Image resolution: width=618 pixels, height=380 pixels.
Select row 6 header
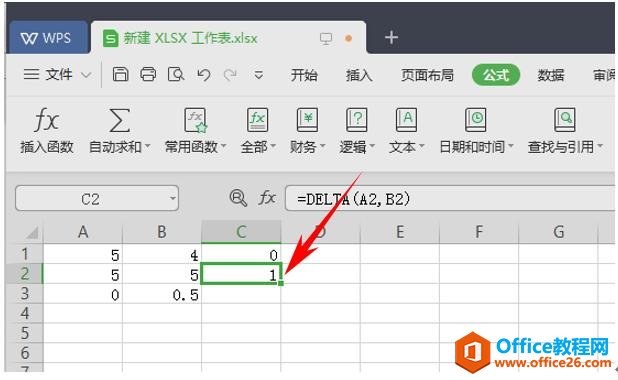pyautogui.click(x=25, y=352)
